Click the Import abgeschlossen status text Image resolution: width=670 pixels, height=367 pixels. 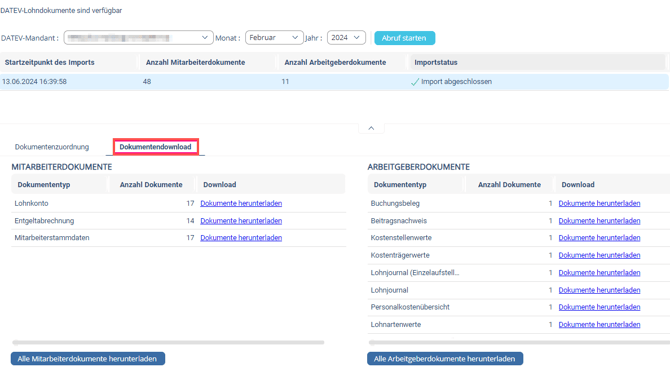point(456,82)
